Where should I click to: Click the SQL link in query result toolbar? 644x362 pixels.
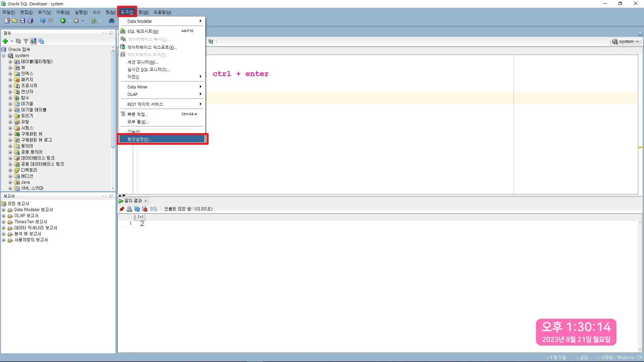pyautogui.click(x=154, y=209)
